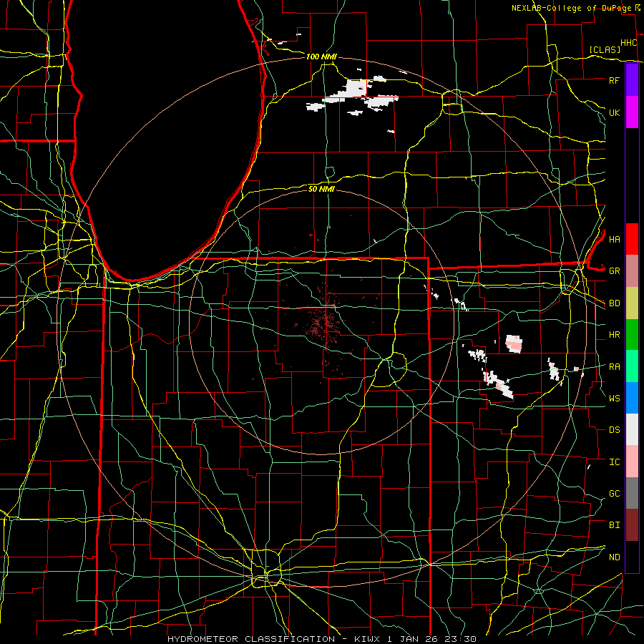Click the RF purple legend swatch
This screenshot has height=644, width=644.
(x=632, y=80)
